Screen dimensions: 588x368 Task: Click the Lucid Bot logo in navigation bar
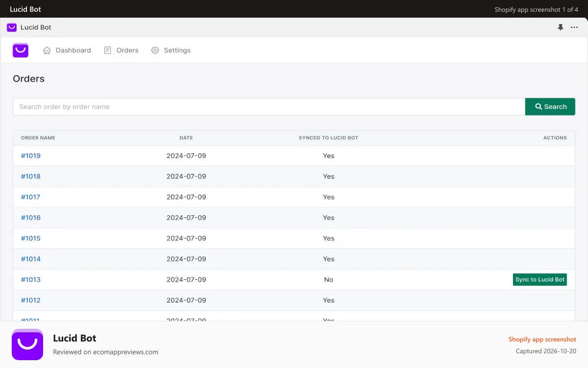coord(21,50)
